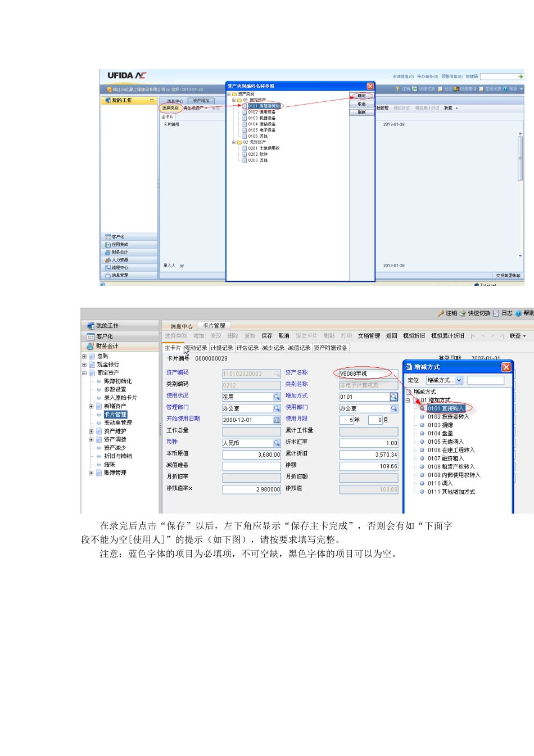The image size is (534, 756).
Task: Click 返回 in the card toolbar
Action: [x=392, y=336]
